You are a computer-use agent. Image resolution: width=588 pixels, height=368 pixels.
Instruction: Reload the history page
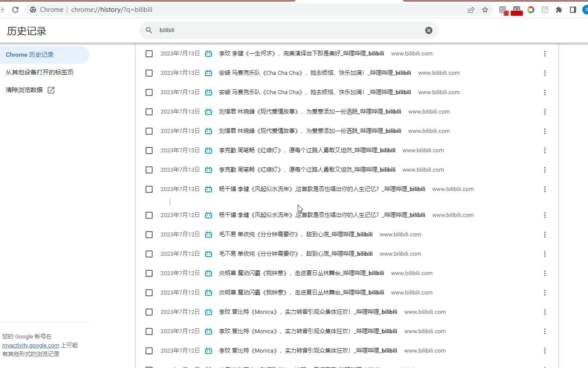[x=15, y=10]
